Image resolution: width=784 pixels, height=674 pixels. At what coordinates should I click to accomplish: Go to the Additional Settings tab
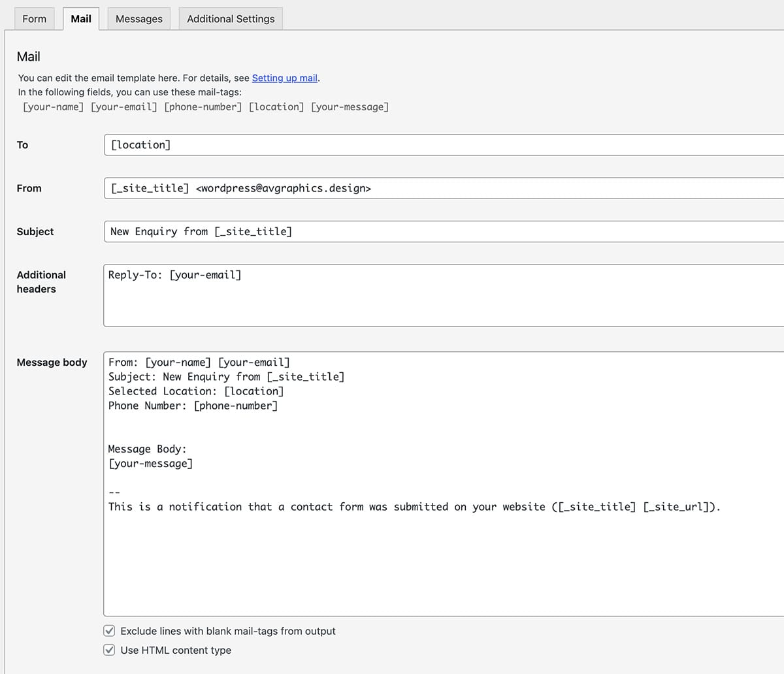coord(231,19)
